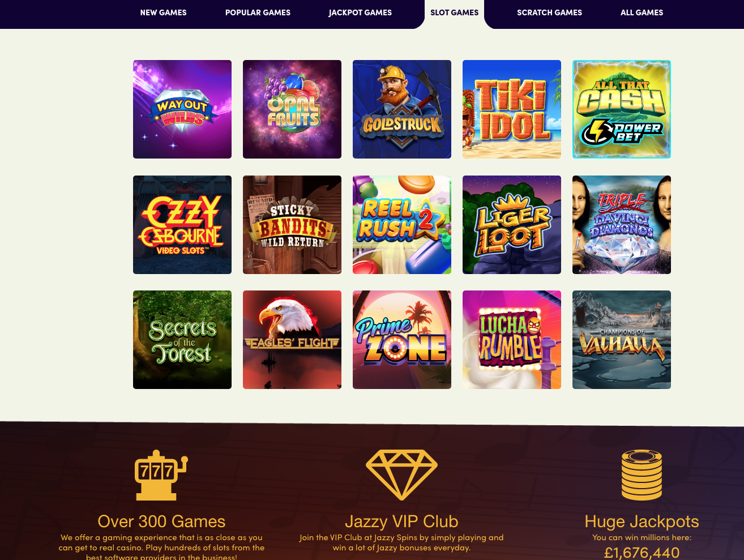This screenshot has width=744, height=560.
Task: Open the Scratch Games tab
Action: (x=549, y=12)
